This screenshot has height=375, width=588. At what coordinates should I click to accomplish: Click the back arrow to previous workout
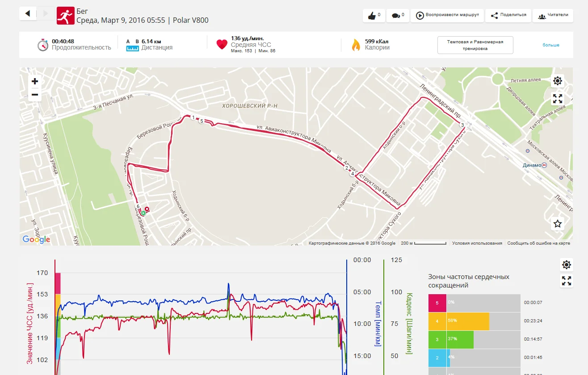[28, 14]
